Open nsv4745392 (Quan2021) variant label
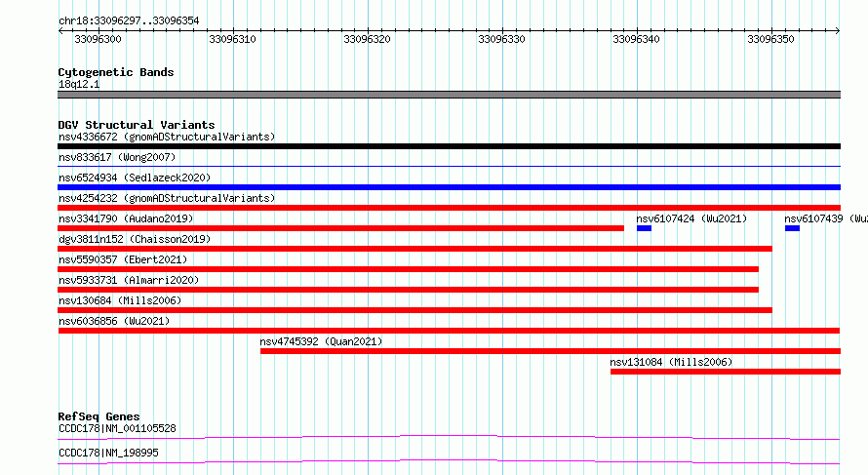 tap(321, 341)
